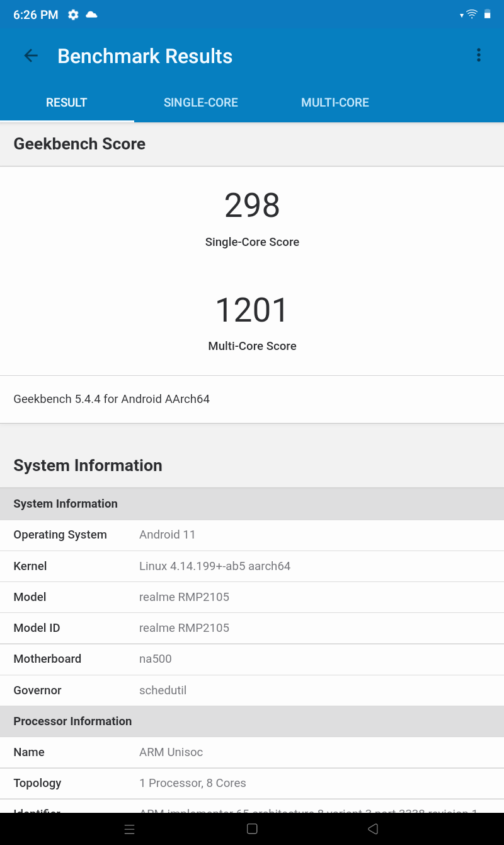Image resolution: width=504 pixels, height=845 pixels.
Task: Select the RESULT tab
Action: (67, 103)
